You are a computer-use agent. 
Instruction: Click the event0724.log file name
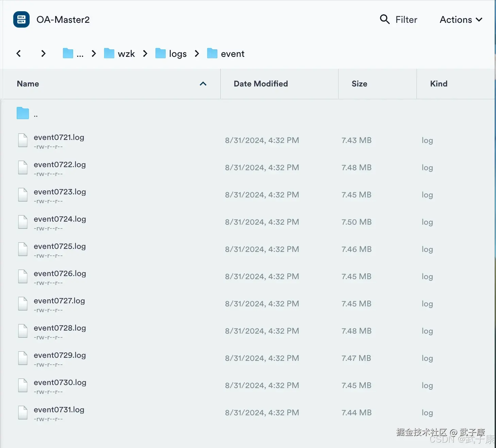pos(60,219)
